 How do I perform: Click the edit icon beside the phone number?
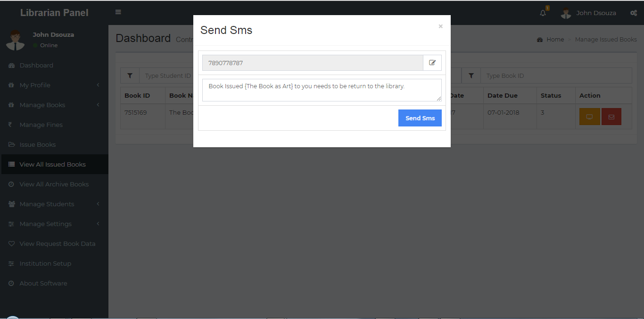pyautogui.click(x=432, y=63)
